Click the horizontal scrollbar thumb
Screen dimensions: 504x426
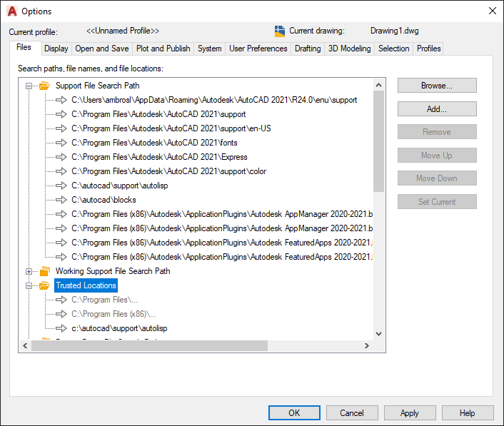tap(149, 345)
